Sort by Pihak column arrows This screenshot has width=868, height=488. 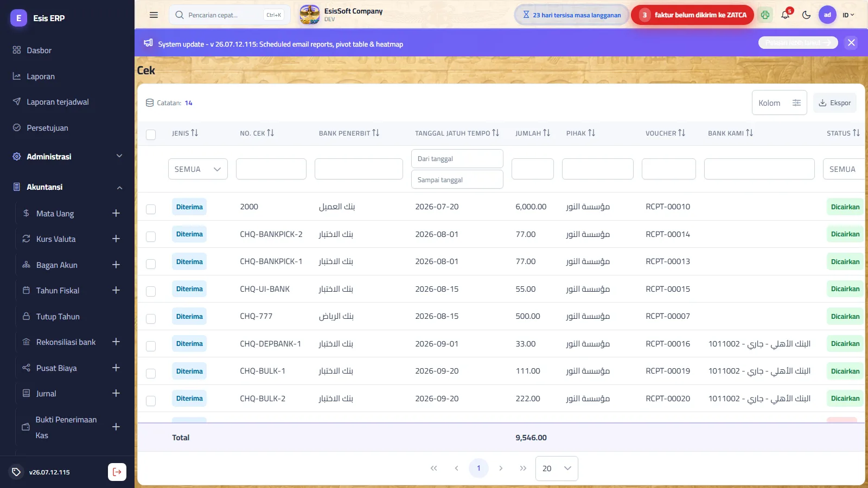point(592,133)
